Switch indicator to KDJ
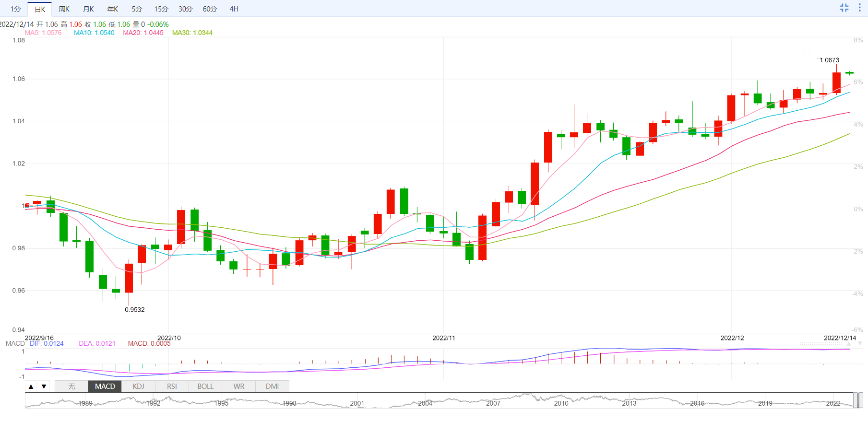 point(138,386)
